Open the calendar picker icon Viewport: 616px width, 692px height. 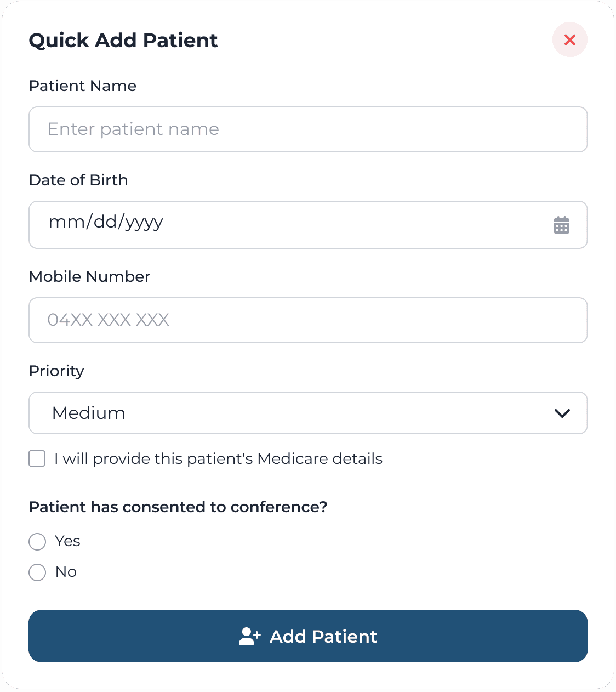coord(561,225)
